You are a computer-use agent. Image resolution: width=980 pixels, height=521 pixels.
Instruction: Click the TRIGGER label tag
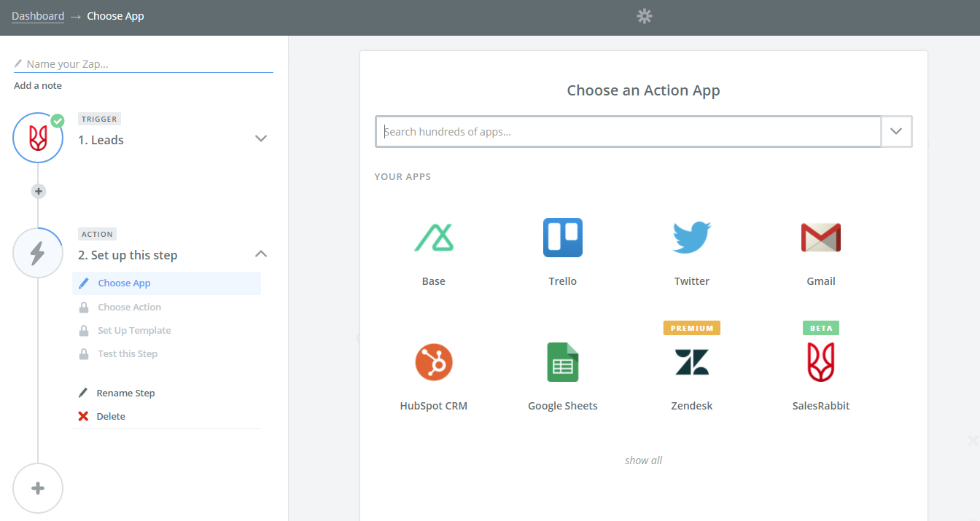99,119
